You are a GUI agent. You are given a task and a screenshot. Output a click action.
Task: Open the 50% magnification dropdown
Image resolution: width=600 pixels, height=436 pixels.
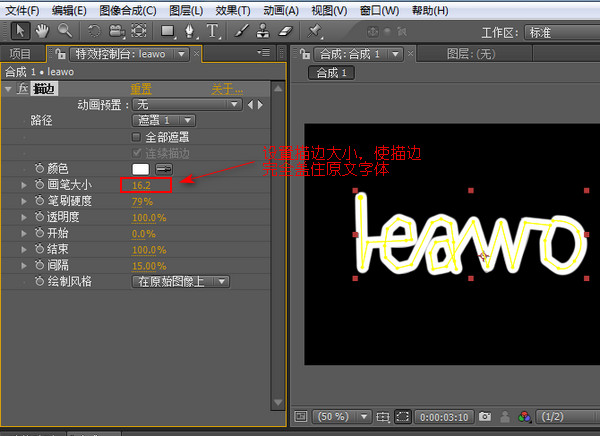[341, 416]
